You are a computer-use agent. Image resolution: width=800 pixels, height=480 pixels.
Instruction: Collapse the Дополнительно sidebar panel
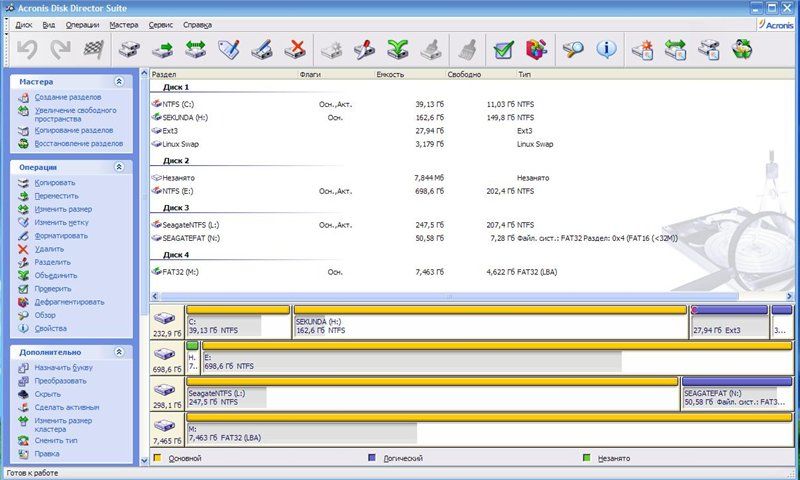(119, 352)
